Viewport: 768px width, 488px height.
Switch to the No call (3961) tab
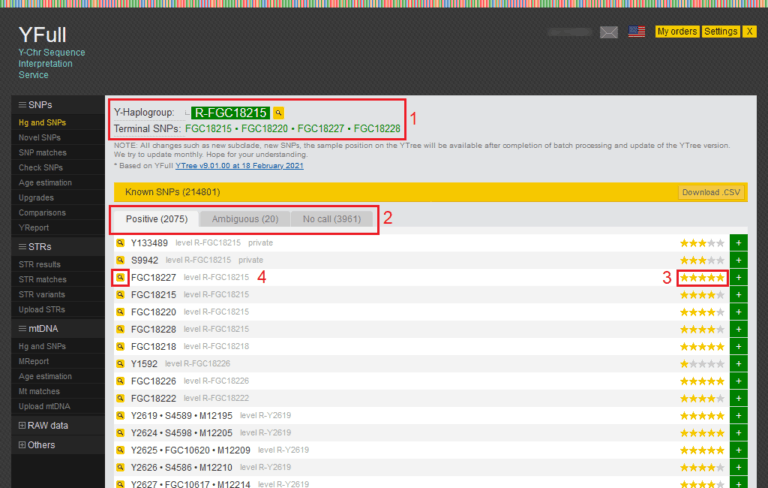pyautogui.click(x=333, y=218)
